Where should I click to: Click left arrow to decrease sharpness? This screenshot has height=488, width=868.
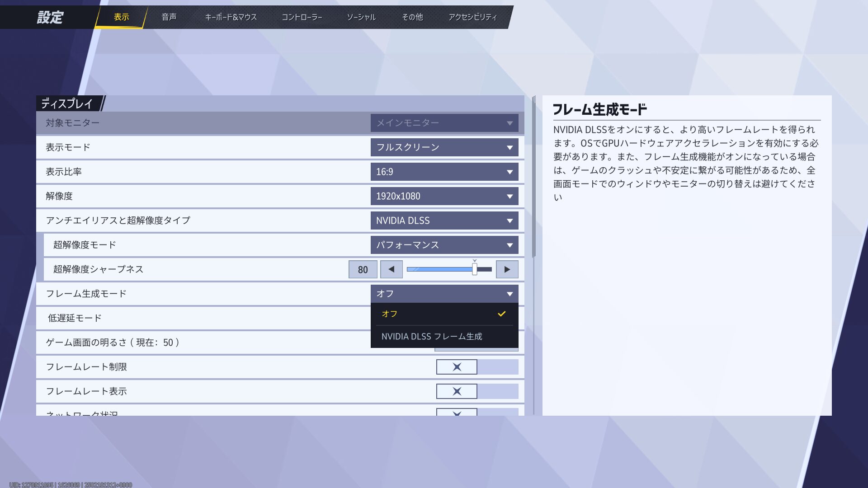(x=391, y=269)
